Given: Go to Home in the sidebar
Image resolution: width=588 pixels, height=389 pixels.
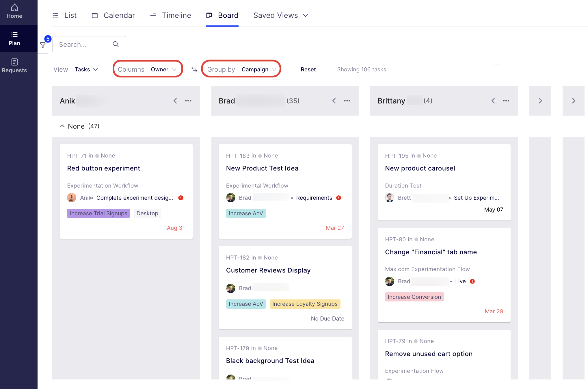Looking at the screenshot, I should coord(14,12).
